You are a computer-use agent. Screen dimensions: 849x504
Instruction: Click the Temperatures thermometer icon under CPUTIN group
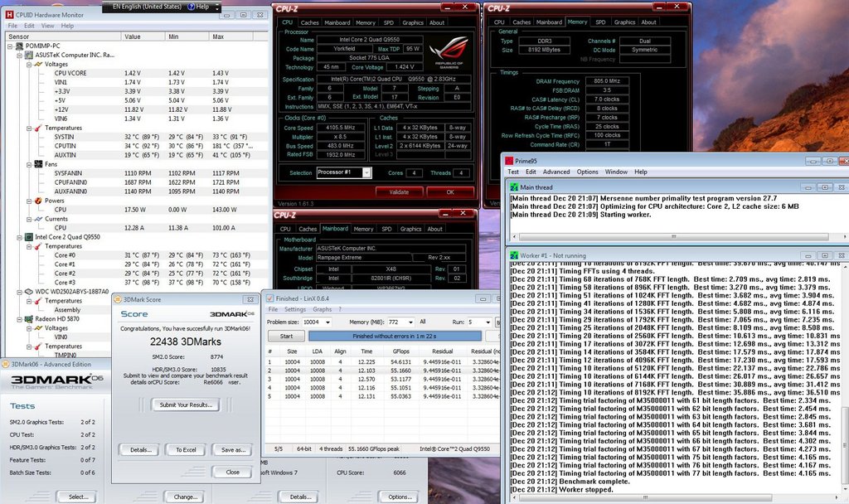[x=38, y=127]
